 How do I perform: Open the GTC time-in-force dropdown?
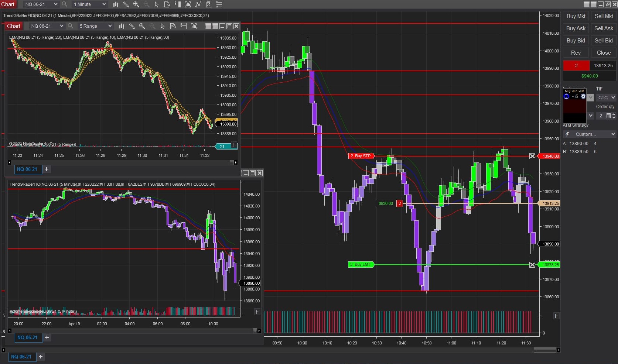click(606, 97)
